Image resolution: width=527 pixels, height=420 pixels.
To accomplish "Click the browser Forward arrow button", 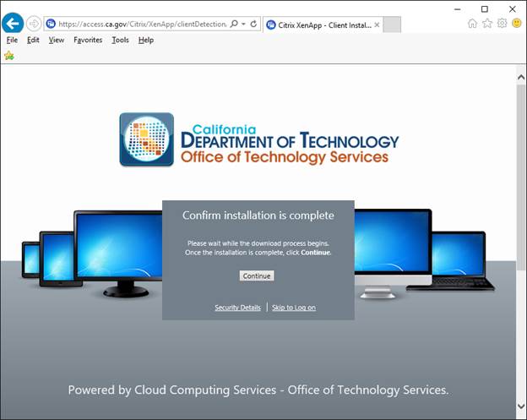I will click(33, 24).
